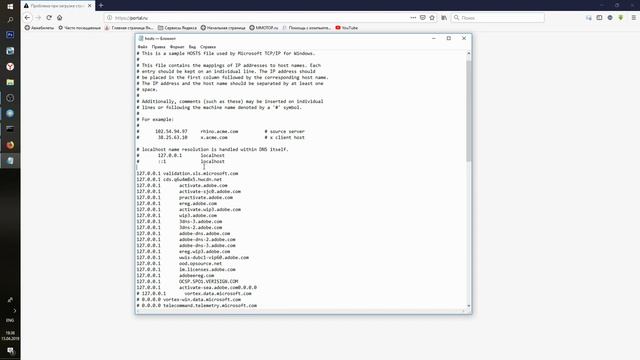This screenshot has width=640, height=360.
Task: Show site information icon in address bar
Action: [x=109, y=18]
